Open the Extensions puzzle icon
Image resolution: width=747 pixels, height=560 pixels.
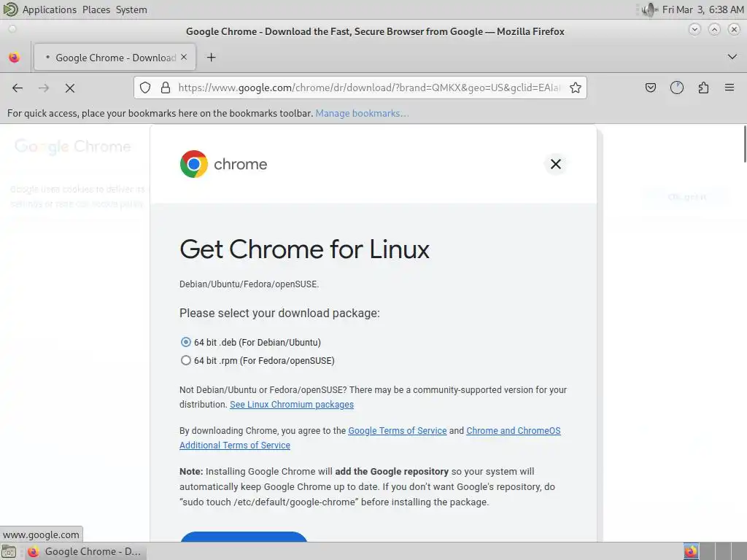point(703,87)
